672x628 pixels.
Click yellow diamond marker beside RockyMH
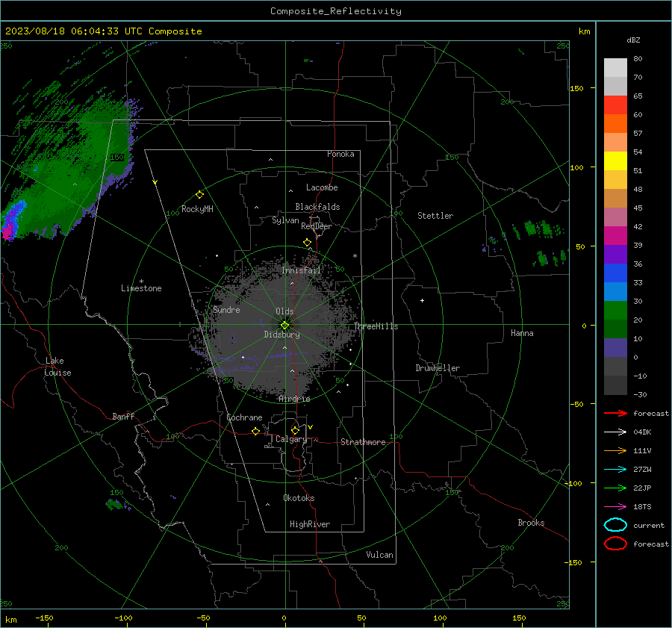click(x=199, y=195)
